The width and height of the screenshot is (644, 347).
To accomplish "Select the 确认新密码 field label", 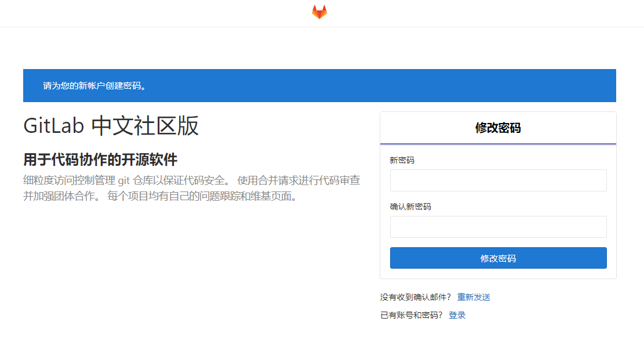I will pos(410,207).
